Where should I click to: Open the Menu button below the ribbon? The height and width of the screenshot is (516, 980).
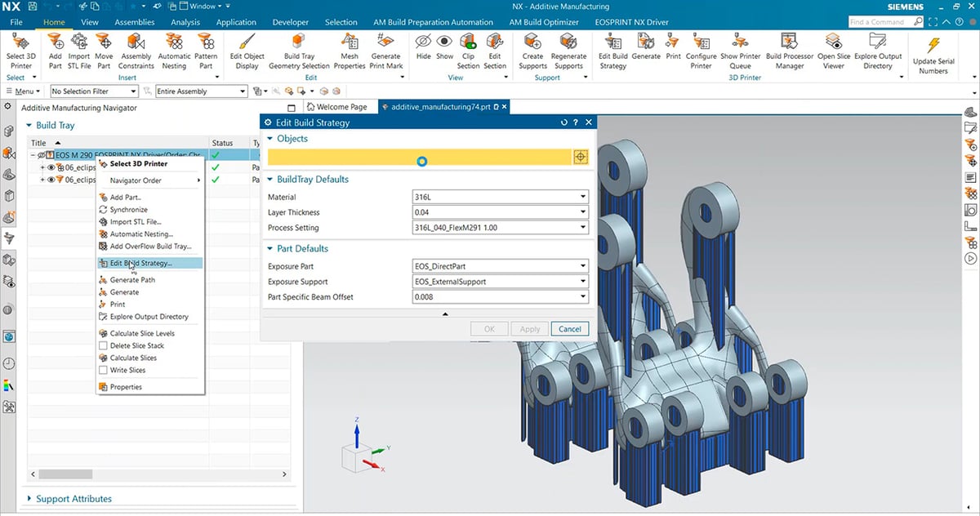tap(24, 91)
